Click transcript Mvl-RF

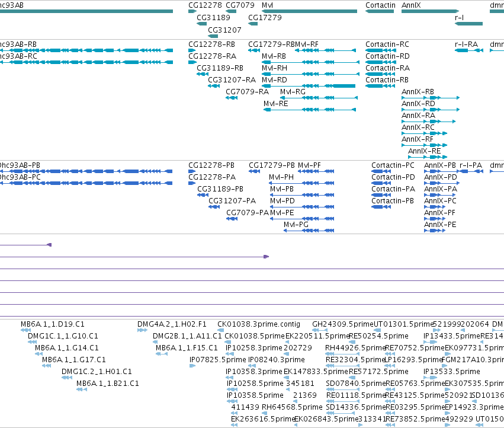coord(325,50)
